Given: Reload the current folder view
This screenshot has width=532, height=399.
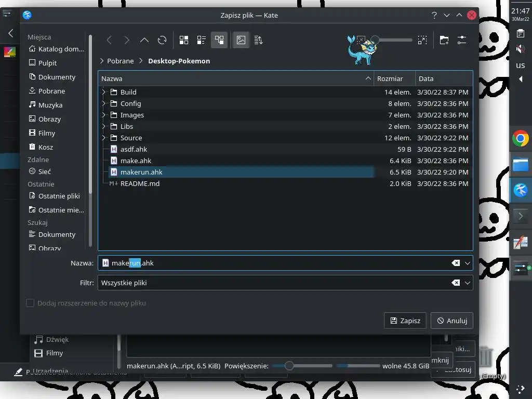Looking at the screenshot, I should tap(162, 40).
